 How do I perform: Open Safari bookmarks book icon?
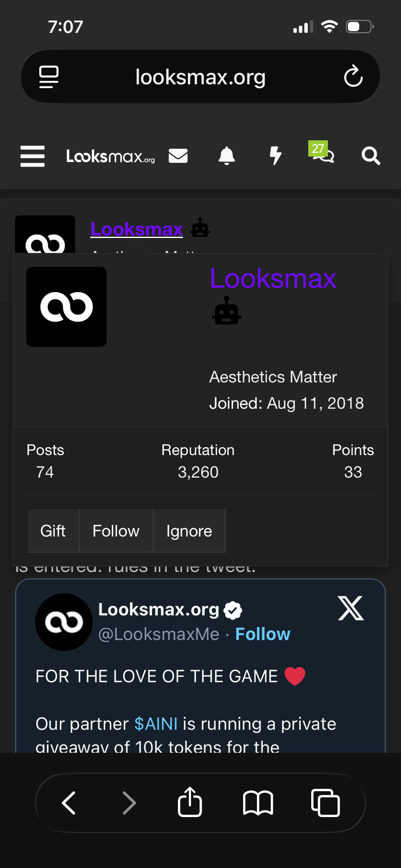[258, 802]
